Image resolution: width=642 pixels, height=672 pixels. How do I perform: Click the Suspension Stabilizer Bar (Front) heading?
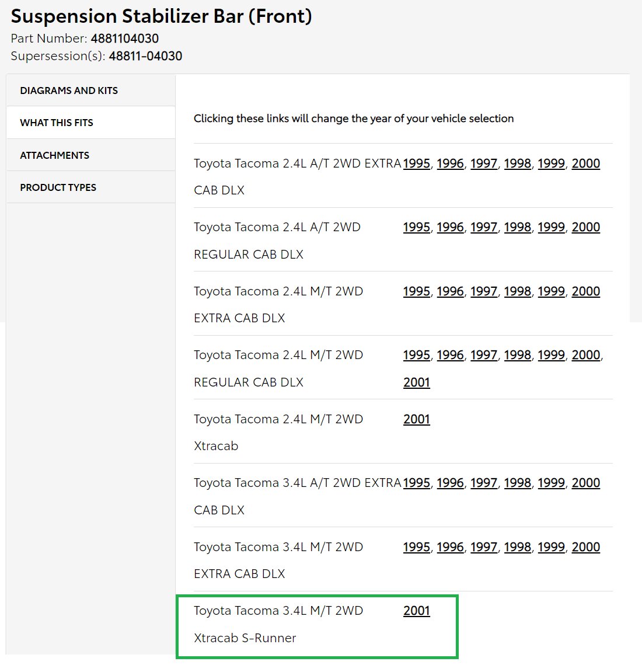(x=162, y=17)
